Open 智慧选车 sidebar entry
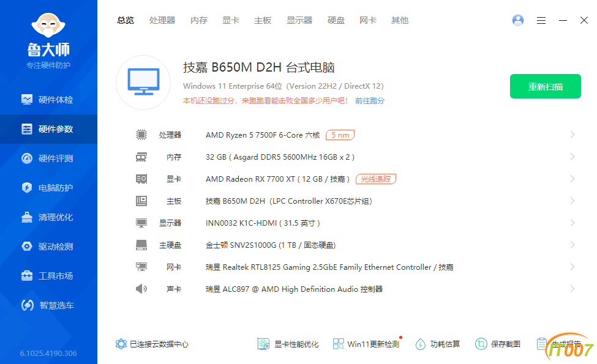 point(48,305)
